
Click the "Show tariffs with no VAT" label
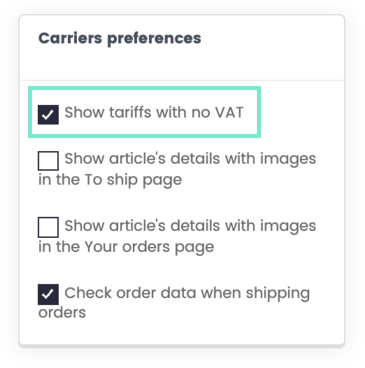pos(154,112)
